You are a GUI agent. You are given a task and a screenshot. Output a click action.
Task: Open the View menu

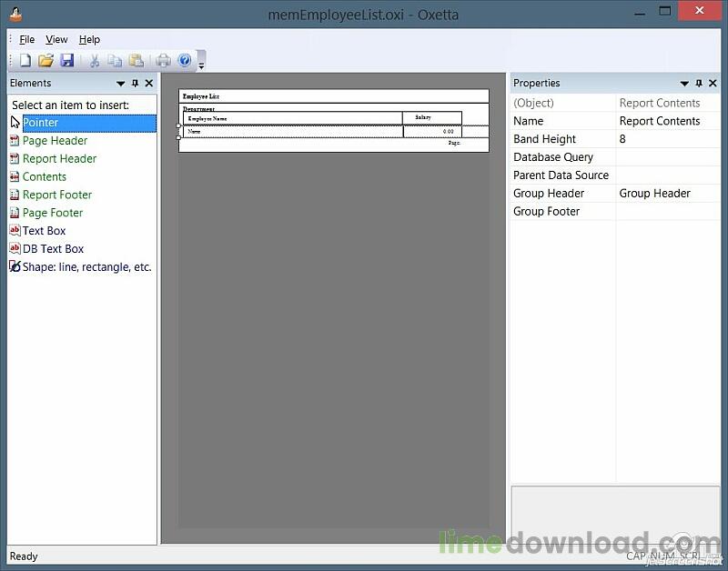click(x=56, y=40)
